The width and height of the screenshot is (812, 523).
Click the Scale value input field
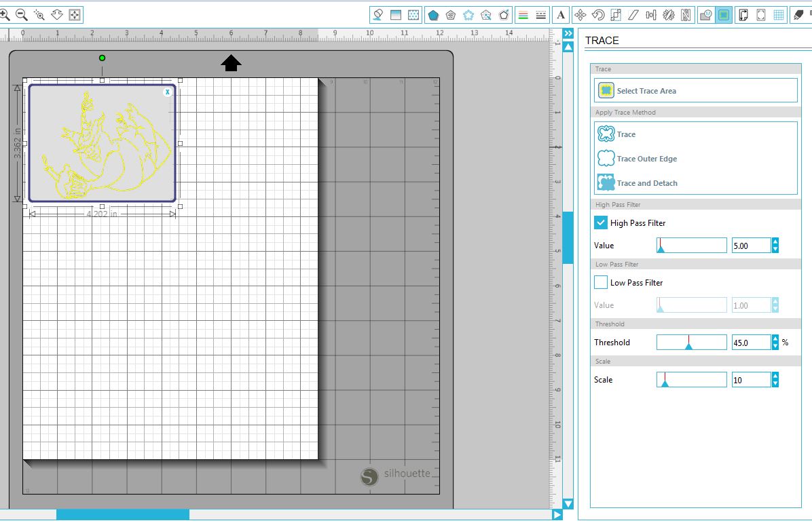tap(751, 380)
